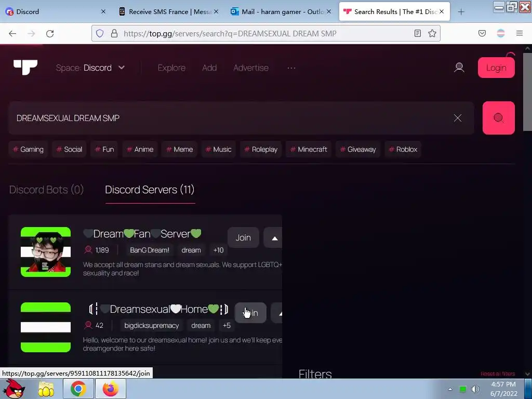
Task: Toggle reader view icon
Action: point(418,33)
